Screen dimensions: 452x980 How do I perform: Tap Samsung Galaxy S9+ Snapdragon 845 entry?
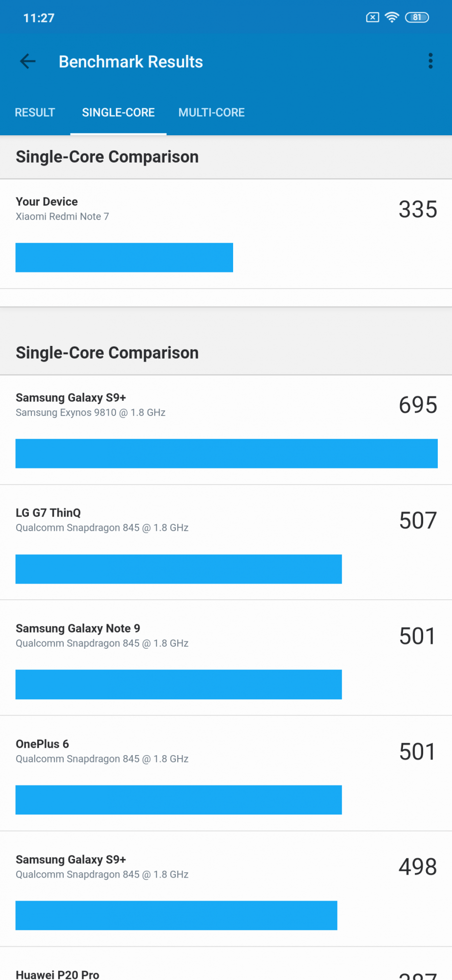point(102,867)
